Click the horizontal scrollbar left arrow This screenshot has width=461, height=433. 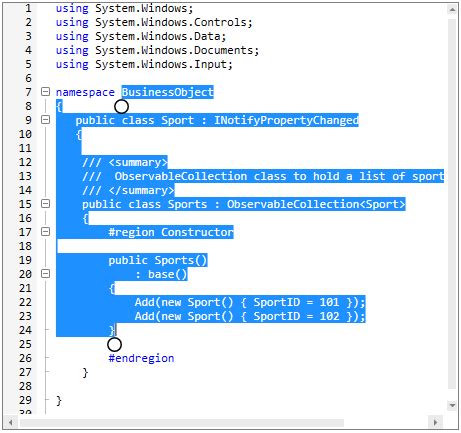[x=11, y=423]
